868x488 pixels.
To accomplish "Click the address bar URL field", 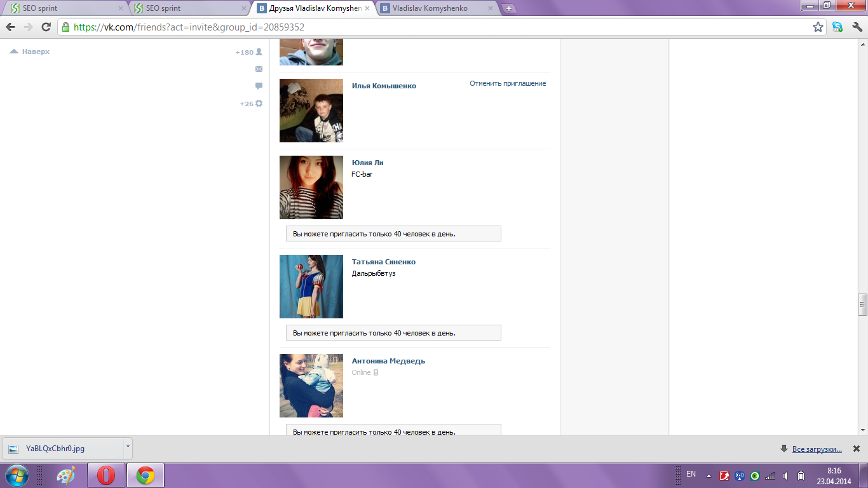I will point(438,27).
